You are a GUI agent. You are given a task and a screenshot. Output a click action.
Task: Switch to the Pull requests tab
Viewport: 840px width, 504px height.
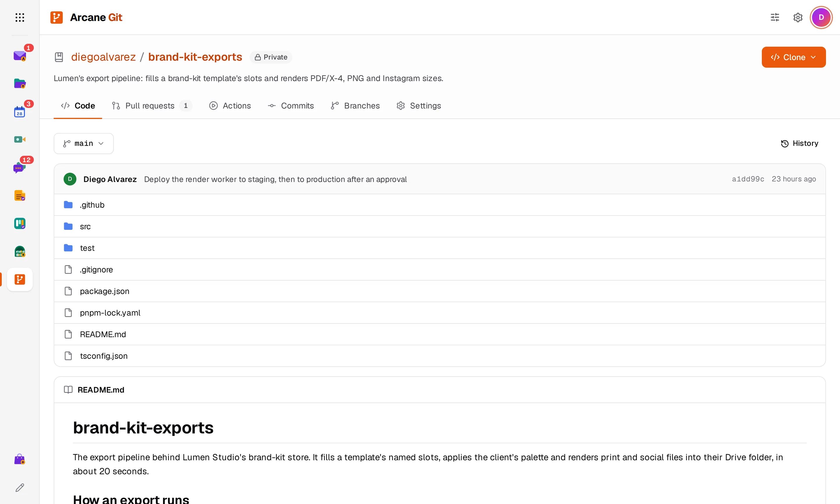click(152, 106)
